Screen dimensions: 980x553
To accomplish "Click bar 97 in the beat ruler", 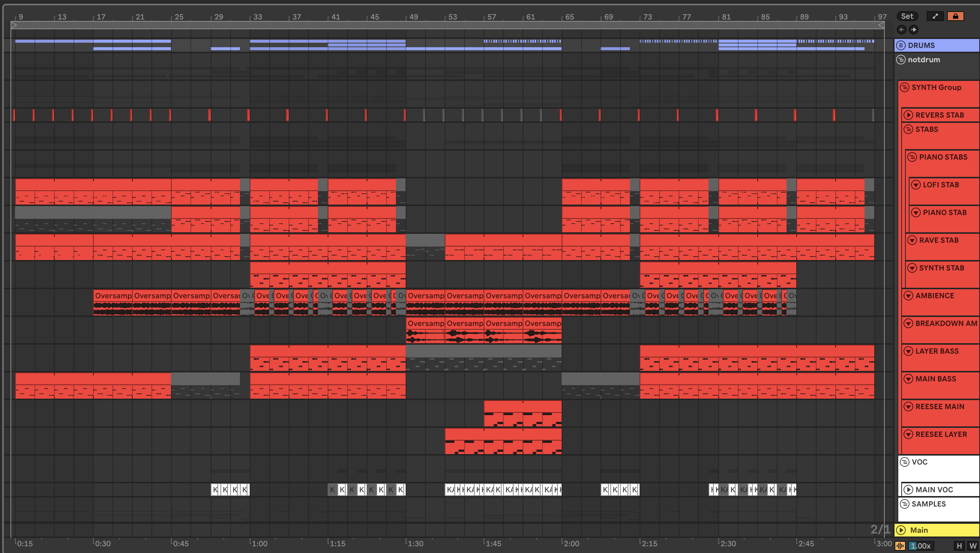I will 882,17.
